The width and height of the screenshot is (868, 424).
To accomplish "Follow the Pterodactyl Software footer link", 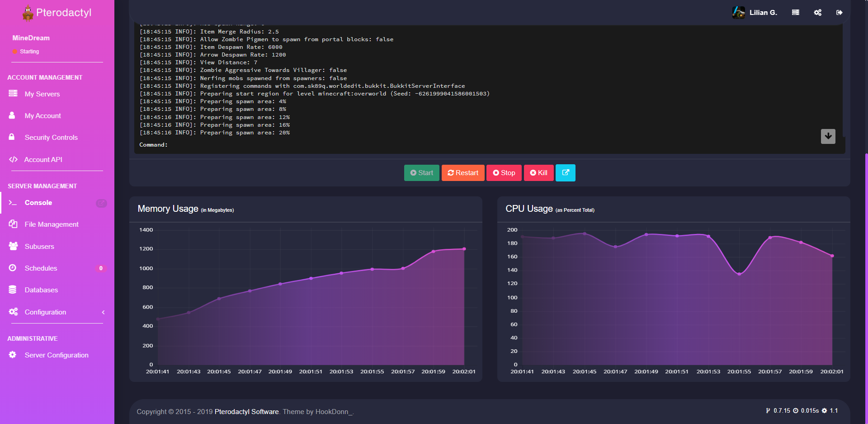I will (x=246, y=412).
